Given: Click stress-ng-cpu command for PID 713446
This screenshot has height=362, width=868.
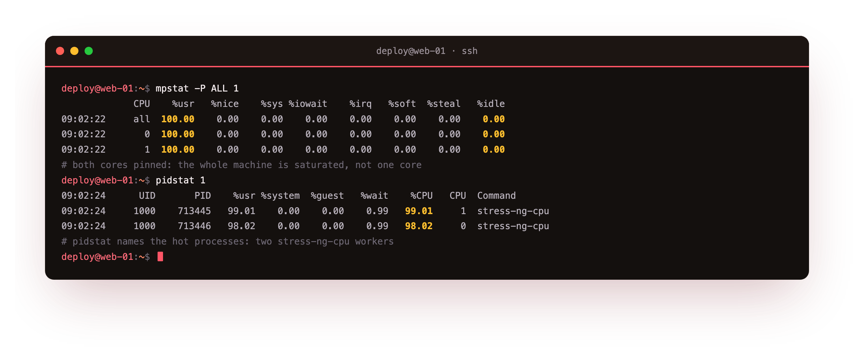Looking at the screenshot, I should (x=513, y=226).
